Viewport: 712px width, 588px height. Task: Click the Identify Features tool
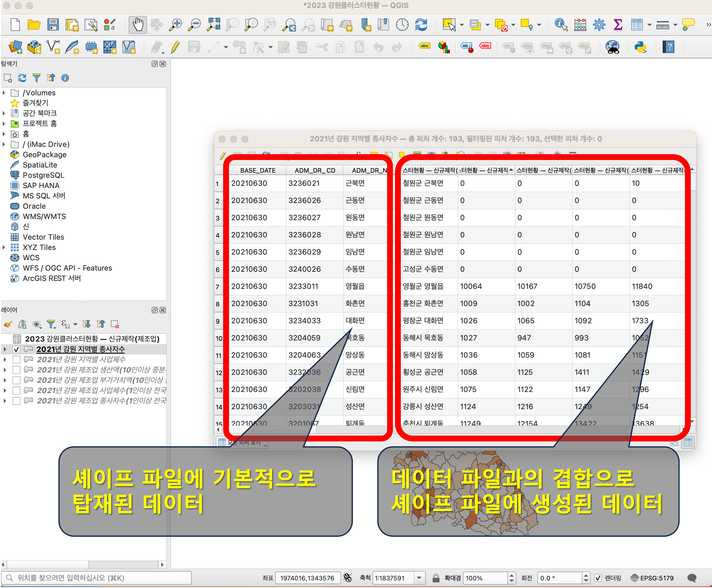coord(561,25)
